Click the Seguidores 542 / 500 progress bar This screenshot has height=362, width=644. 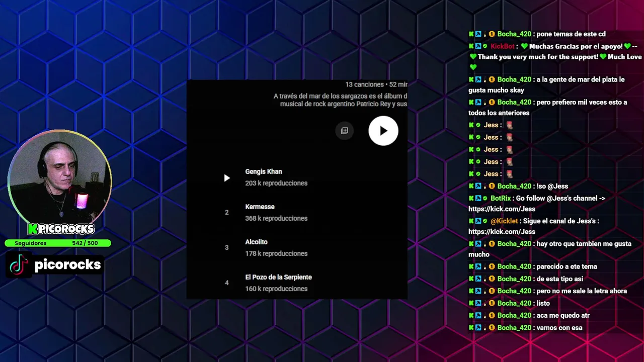pyautogui.click(x=58, y=243)
